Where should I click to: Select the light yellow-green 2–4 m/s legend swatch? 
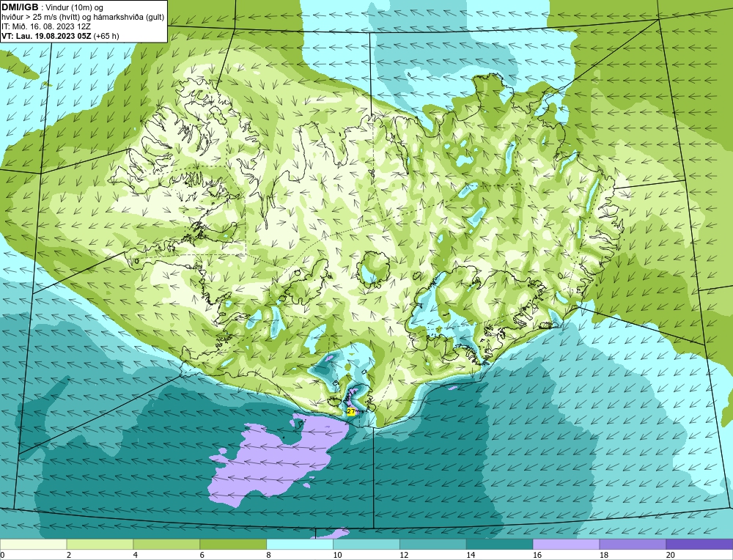100,544
